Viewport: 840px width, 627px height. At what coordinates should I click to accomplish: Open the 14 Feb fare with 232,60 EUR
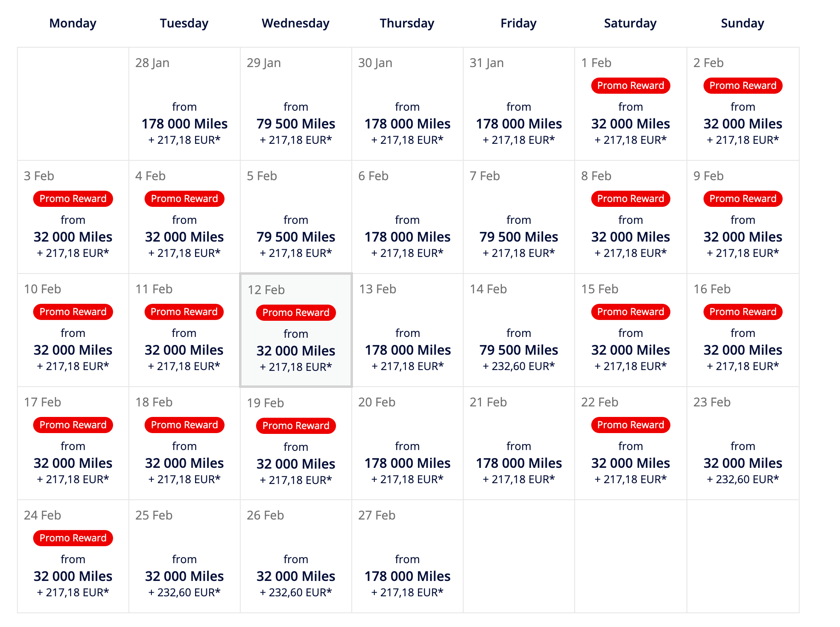pos(519,349)
